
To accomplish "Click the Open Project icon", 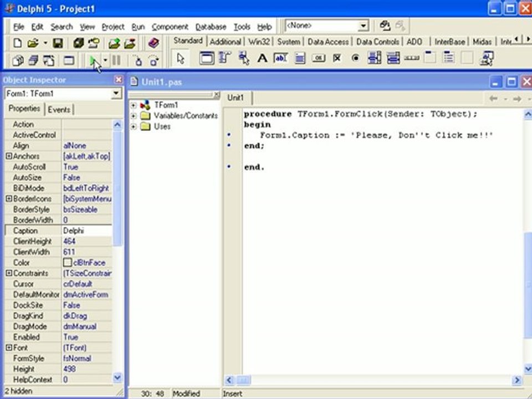I will (x=94, y=43).
